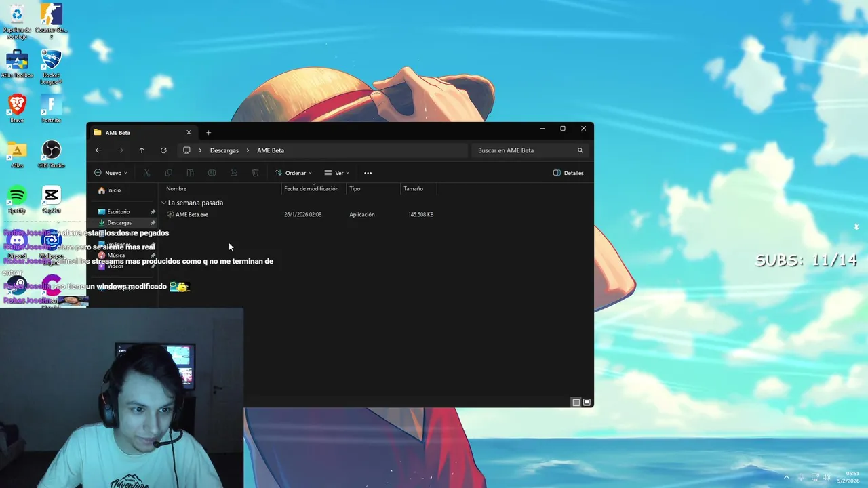
Task: Close the AME Beta tab
Action: click(189, 132)
